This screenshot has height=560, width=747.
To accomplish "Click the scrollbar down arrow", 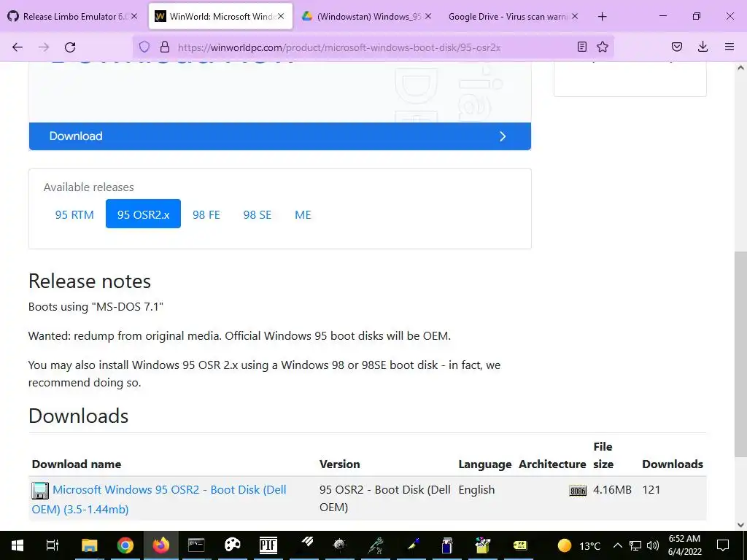I will coord(740,525).
